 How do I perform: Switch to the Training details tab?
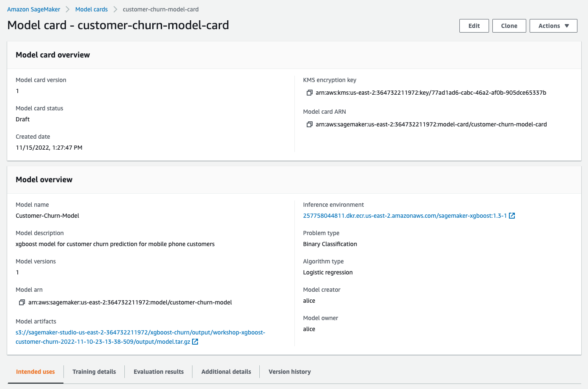(x=94, y=372)
